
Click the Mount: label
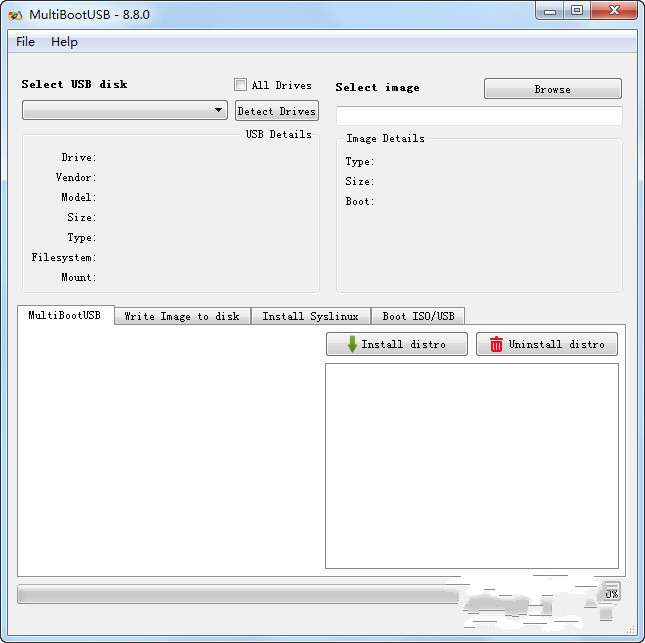click(x=79, y=278)
